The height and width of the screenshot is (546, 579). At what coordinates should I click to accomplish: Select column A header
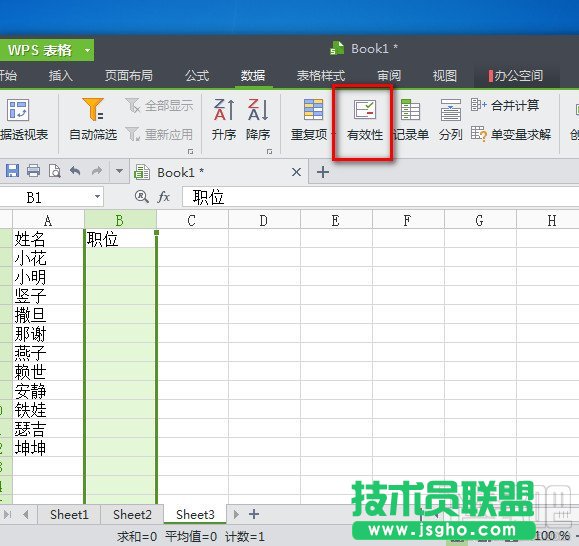click(x=48, y=220)
